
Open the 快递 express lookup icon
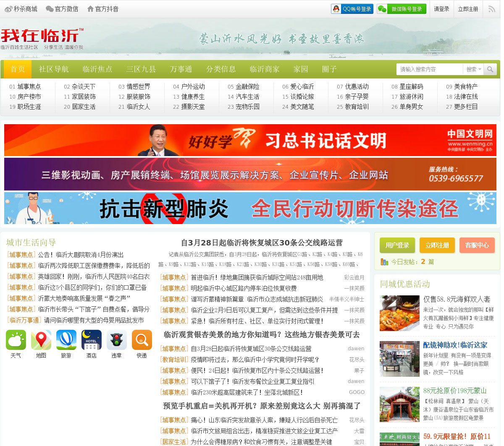point(142,340)
